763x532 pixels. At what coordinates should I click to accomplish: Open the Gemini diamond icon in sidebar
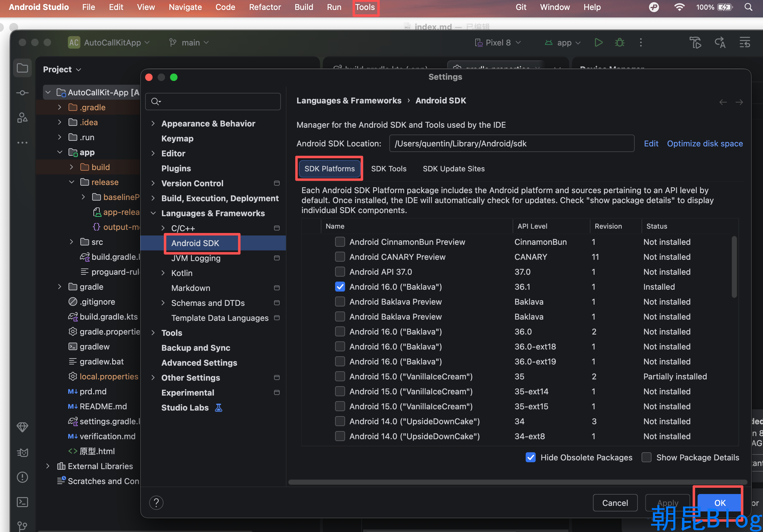pos(22,427)
